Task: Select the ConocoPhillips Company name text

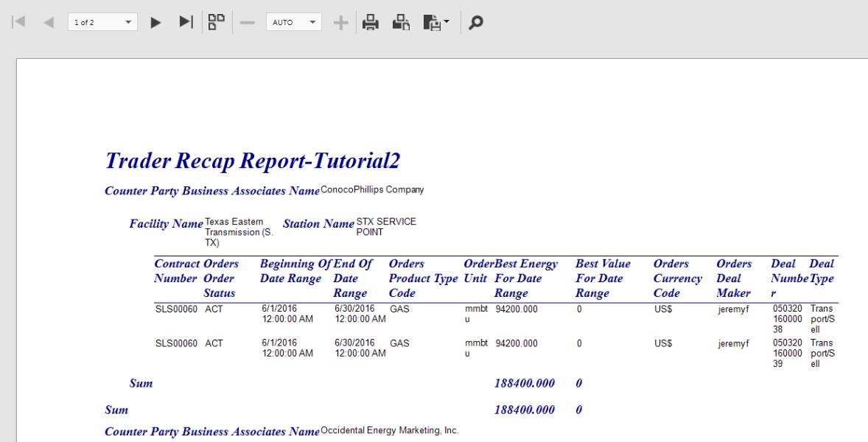Action: click(x=372, y=190)
